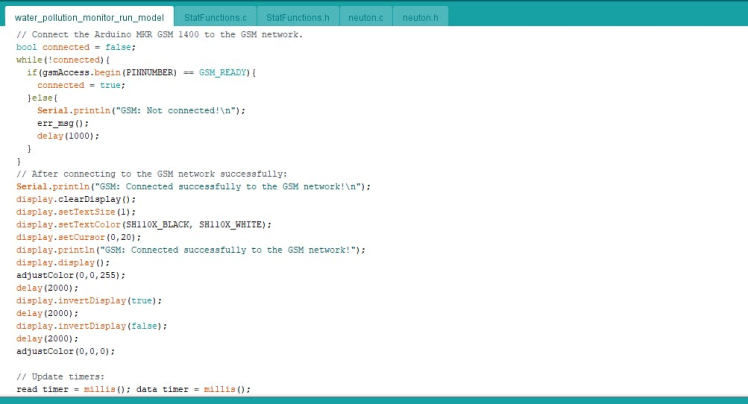The height and width of the screenshot is (404, 748).
Task: Click the display.println 'Connected successfully' line
Action: coord(191,250)
